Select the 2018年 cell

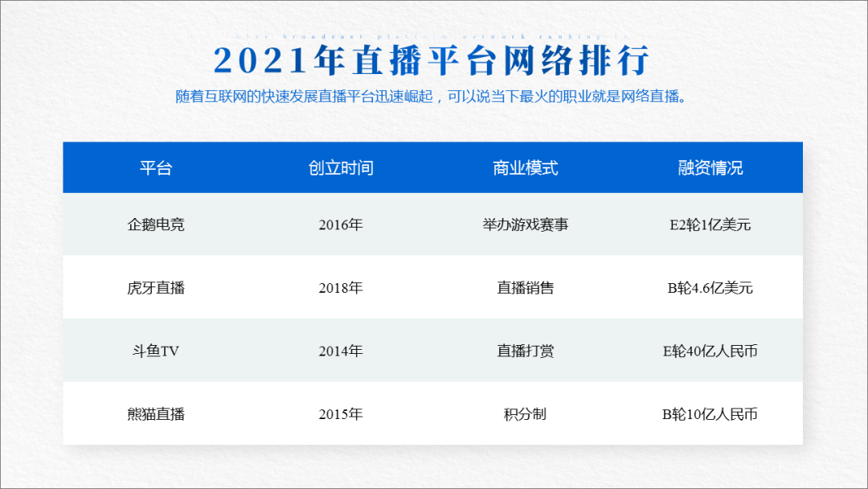pos(341,287)
